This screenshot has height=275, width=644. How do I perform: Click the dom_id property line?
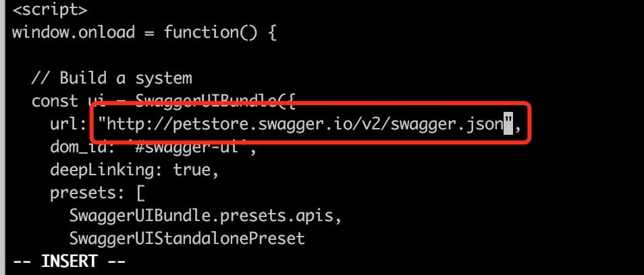[x=153, y=147]
